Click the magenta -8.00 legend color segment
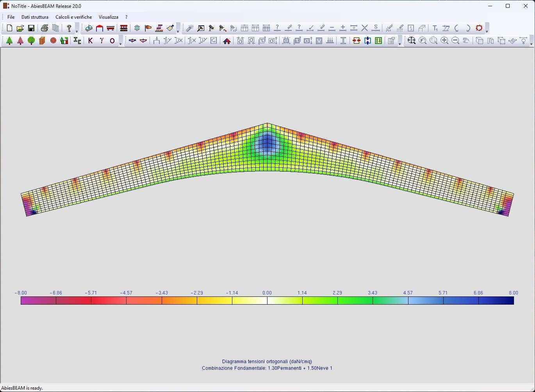 tap(38, 301)
